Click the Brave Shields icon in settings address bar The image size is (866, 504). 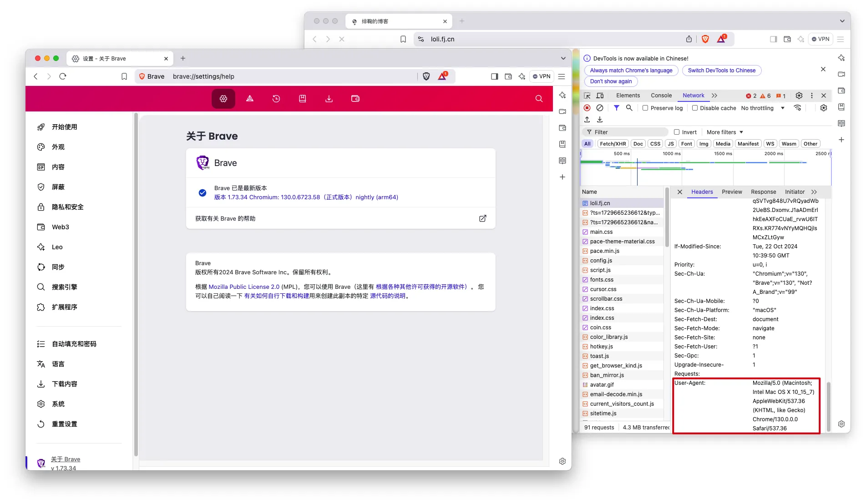point(426,76)
